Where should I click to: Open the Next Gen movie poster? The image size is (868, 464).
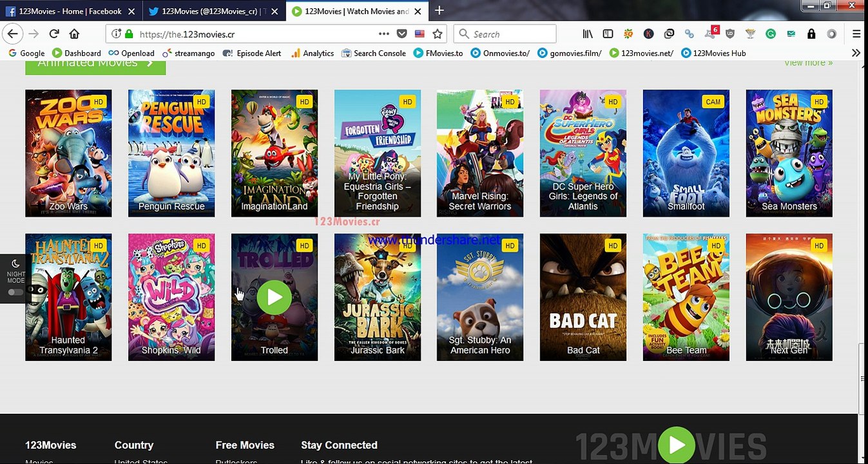(789, 297)
